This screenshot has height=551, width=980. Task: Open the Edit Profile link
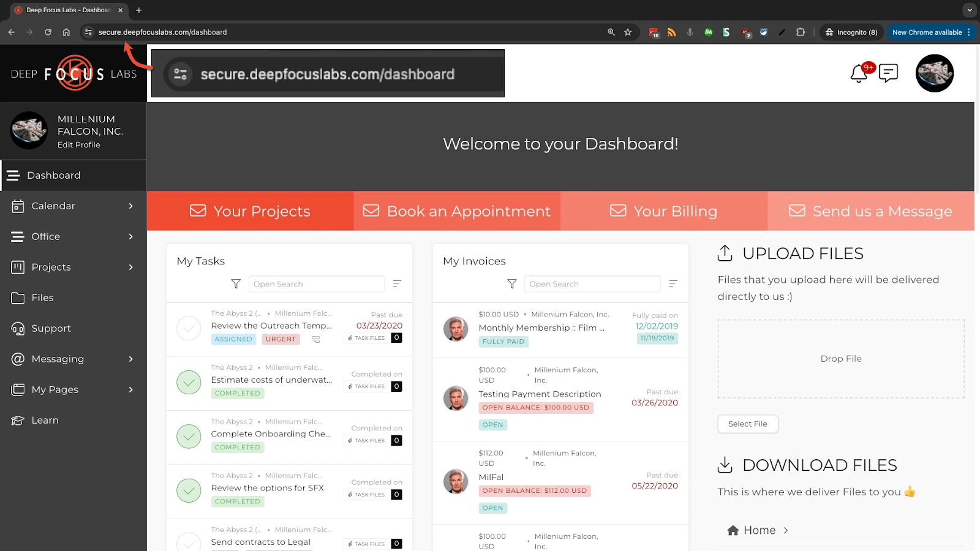point(78,144)
